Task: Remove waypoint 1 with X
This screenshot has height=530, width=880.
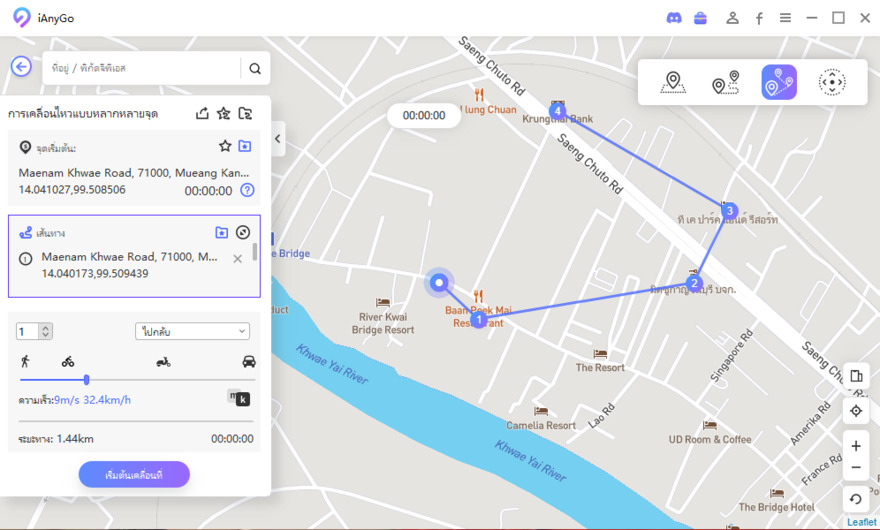Action: 237,259
